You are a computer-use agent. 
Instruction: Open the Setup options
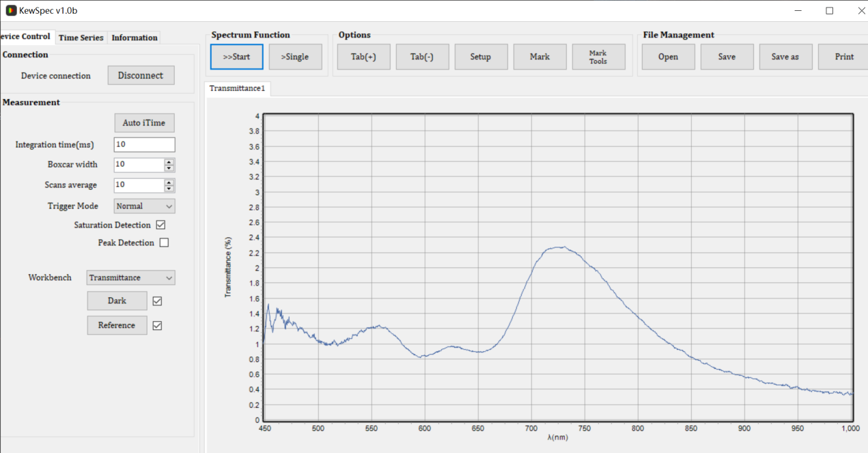point(481,57)
